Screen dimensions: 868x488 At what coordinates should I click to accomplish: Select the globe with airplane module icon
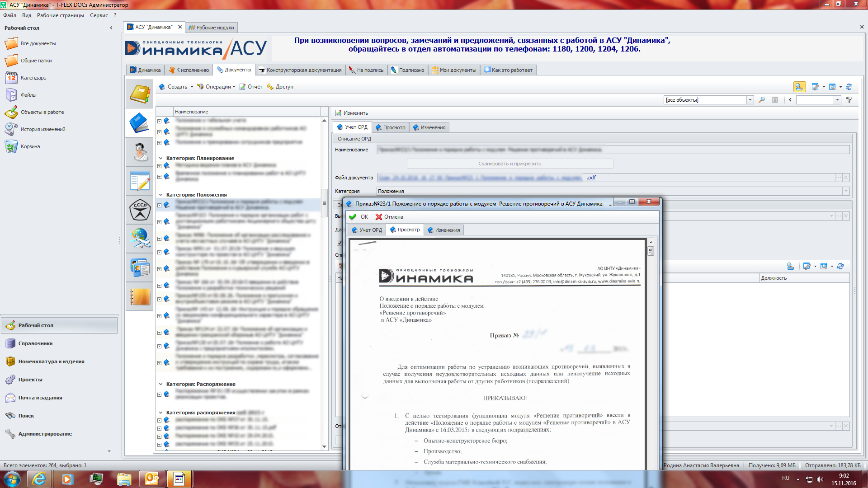[x=140, y=239]
